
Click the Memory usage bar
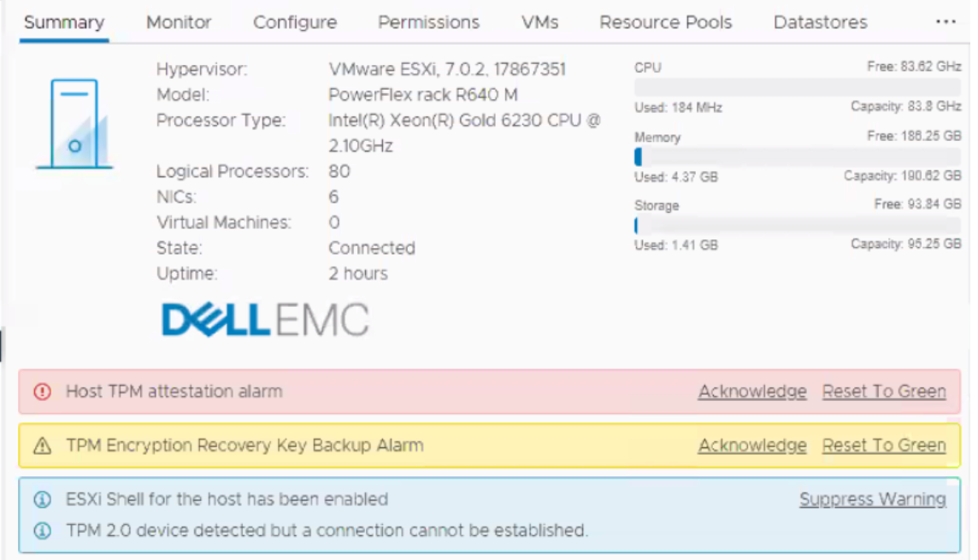click(x=798, y=157)
